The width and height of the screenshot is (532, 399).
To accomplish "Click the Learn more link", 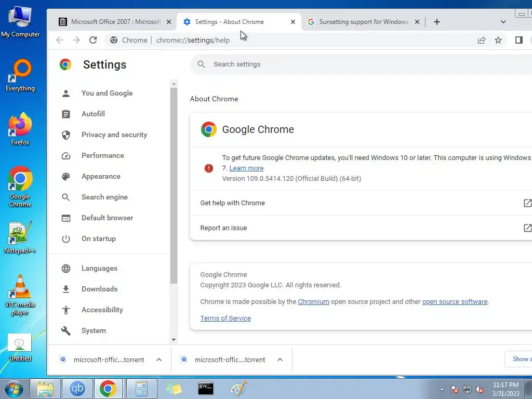I will click(x=246, y=168).
